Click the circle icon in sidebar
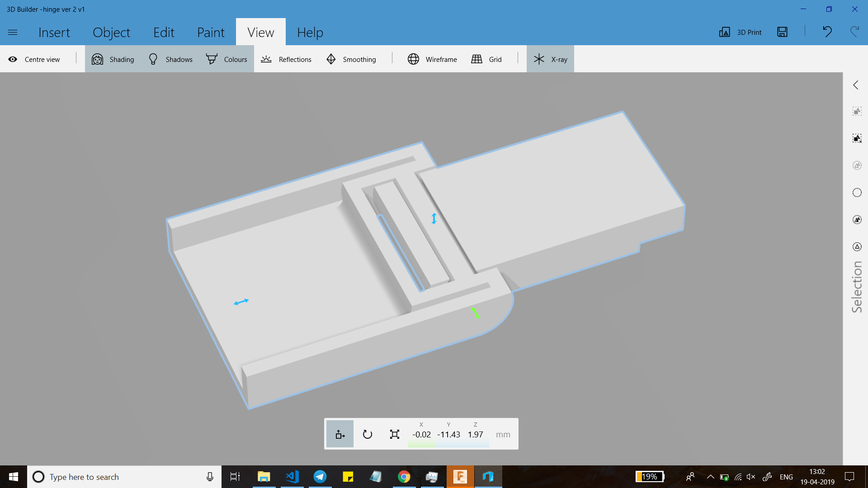Image resolution: width=868 pixels, height=488 pixels. 857,192
